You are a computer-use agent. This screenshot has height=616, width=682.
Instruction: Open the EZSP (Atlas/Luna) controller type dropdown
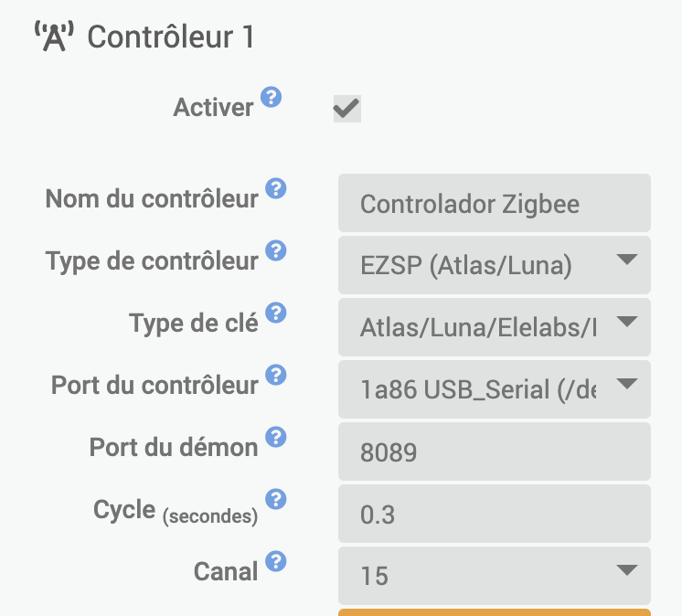pyautogui.click(x=495, y=265)
